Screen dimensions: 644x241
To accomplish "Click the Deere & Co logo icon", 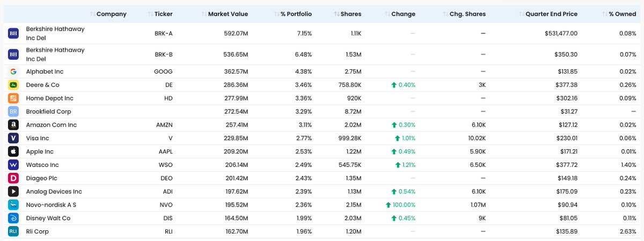I will pos(13,85).
